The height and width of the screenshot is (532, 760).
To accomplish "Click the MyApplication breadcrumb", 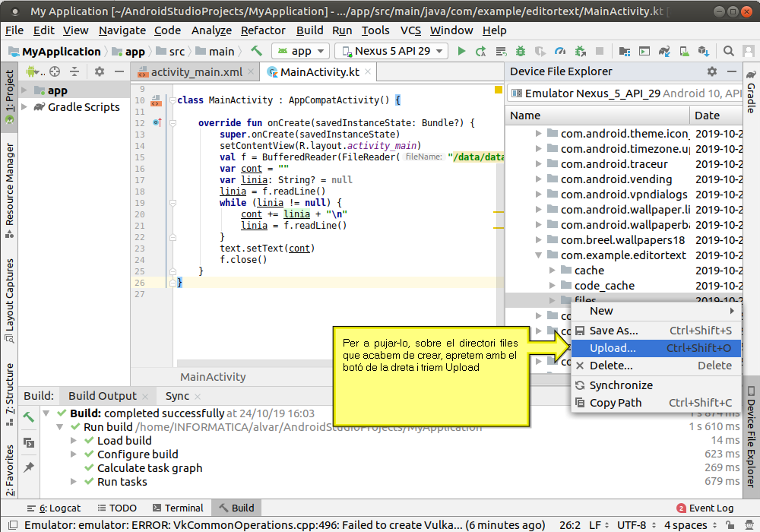I will [x=55, y=52].
